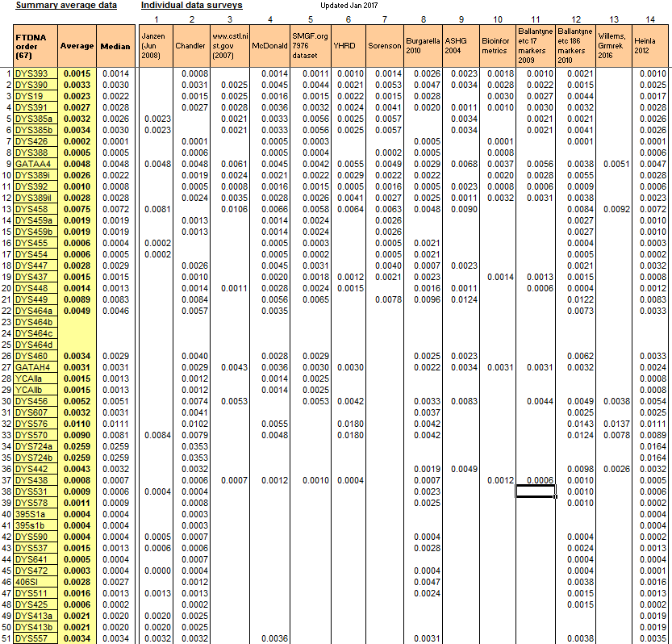The height and width of the screenshot is (644, 672).
Task: Click the 'YHRD' column header
Action: click(349, 46)
